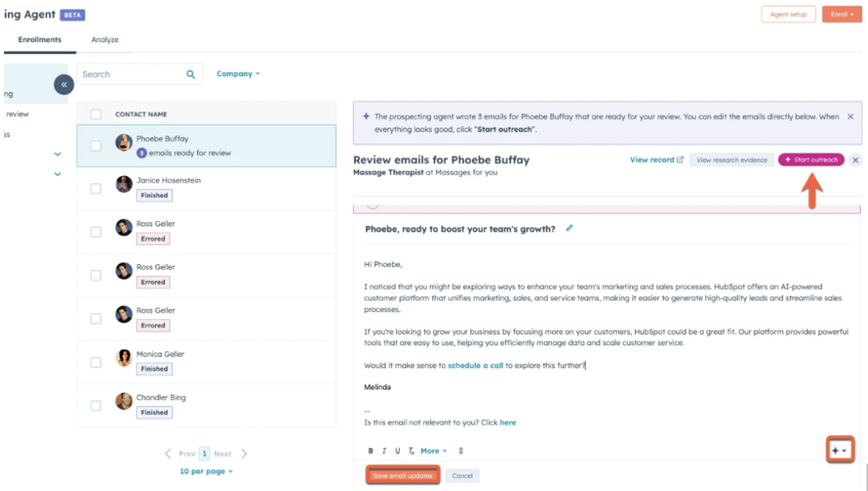868x491 pixels.
Task: Open the Company filter dropdown
Action: (x=238, y=73)
